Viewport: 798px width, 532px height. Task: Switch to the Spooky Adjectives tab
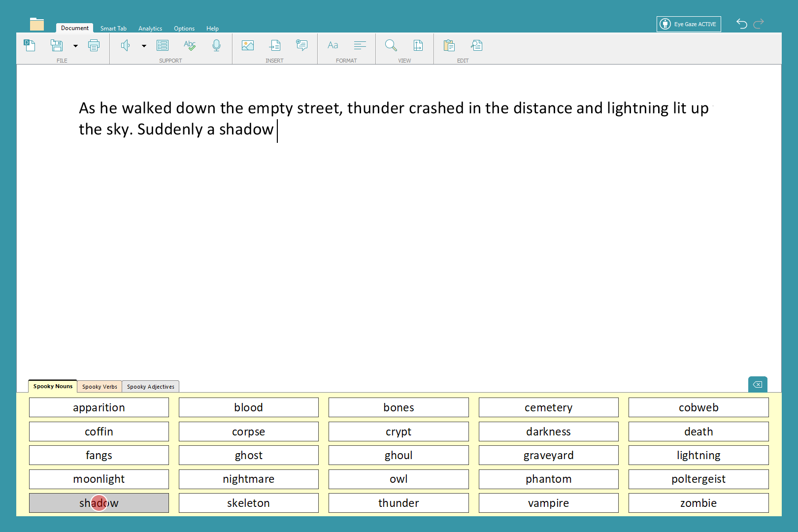tap(150, 387)
